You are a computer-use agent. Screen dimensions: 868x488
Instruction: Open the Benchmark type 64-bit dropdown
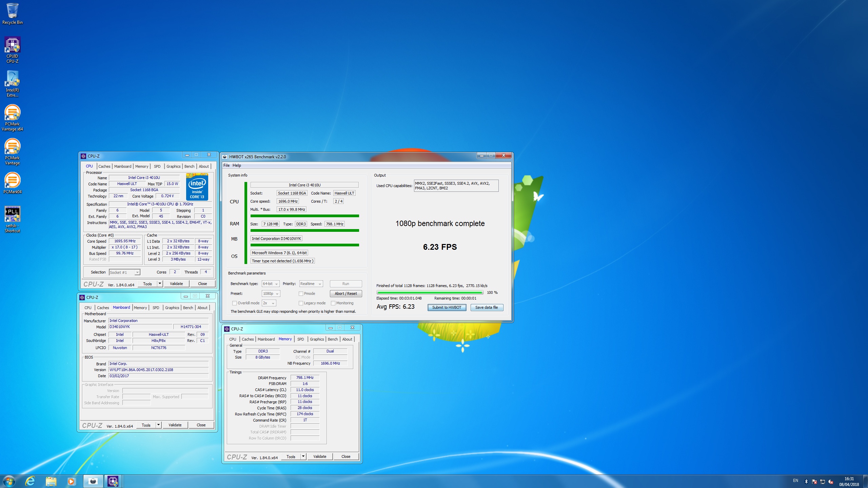(270, 284)
